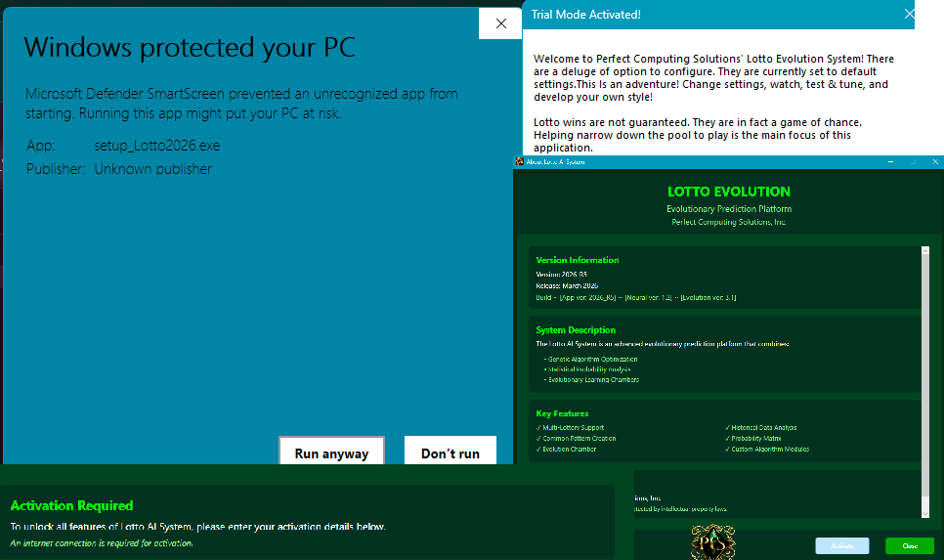
Task: Click the Evolutionary Learning Chambers bullet
Action: pos(591,380)
